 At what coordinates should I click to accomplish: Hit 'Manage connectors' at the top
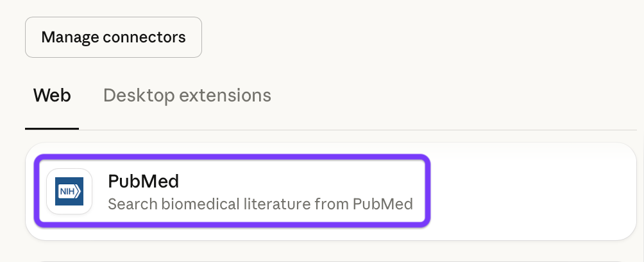click(x=114, y=37)
